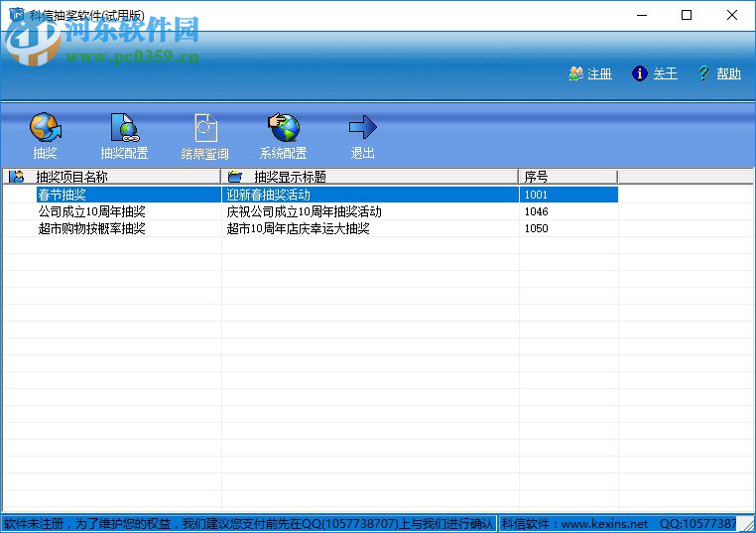Click the 科信软件 www.kexins.net status text

click(574, 524)
